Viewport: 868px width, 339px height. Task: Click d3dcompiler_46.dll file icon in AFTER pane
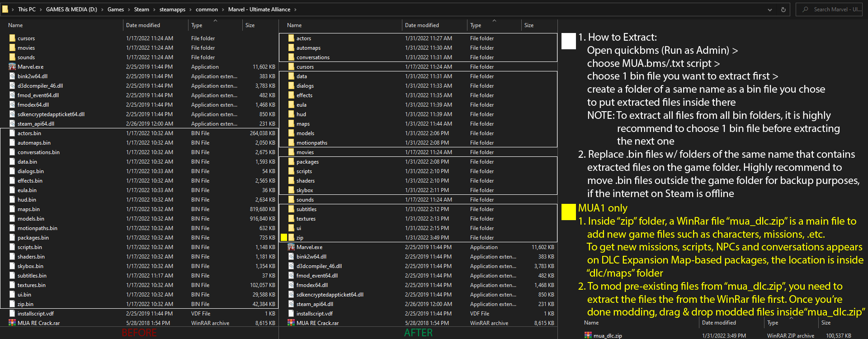[291, 266]
